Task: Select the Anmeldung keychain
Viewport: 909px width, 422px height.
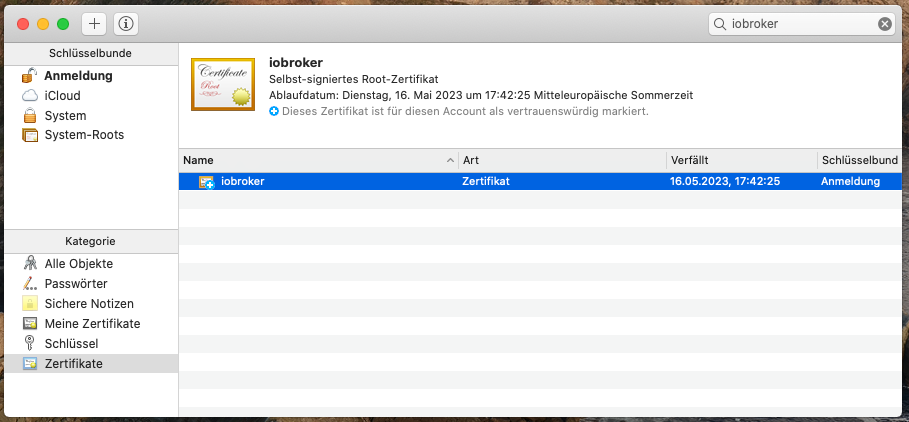Action: click(x=78, y=76)
